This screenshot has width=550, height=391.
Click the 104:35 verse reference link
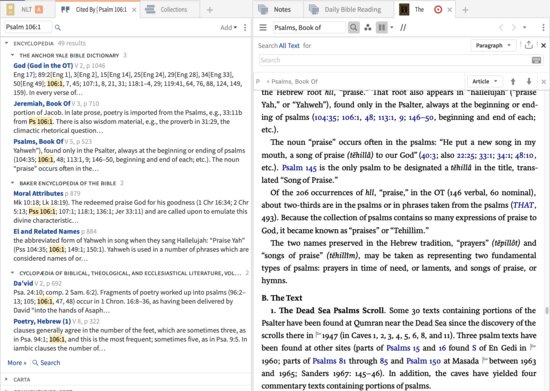(326, 117)
